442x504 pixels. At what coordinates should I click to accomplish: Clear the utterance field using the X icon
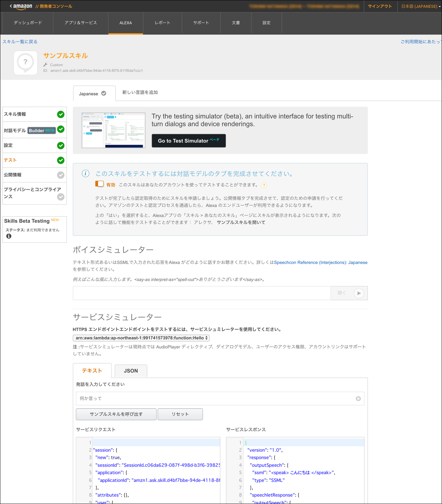point(358,398)
